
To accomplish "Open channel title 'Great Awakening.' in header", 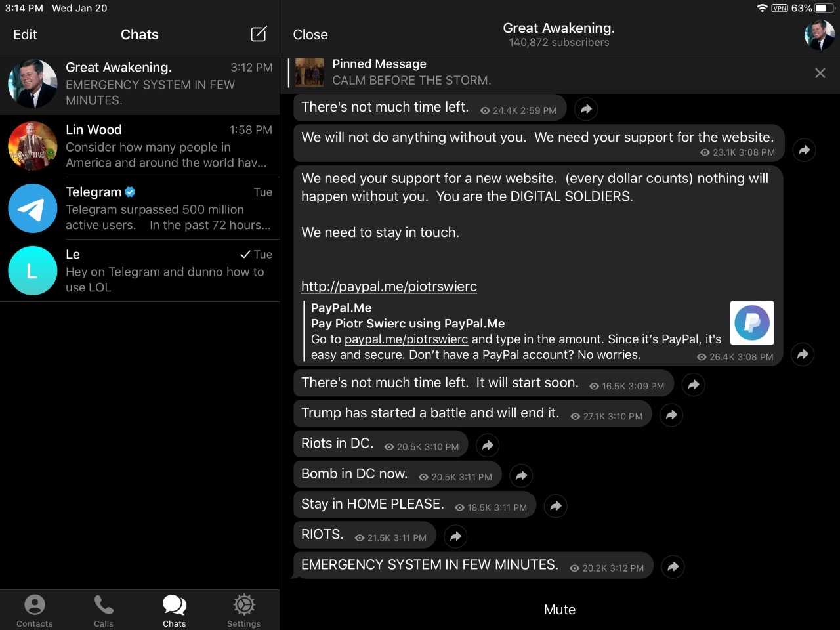I will (x=559, y=28).
